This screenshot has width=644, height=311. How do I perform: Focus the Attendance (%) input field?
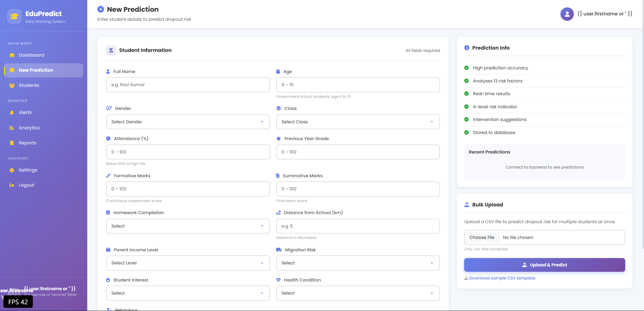point(188,152)
